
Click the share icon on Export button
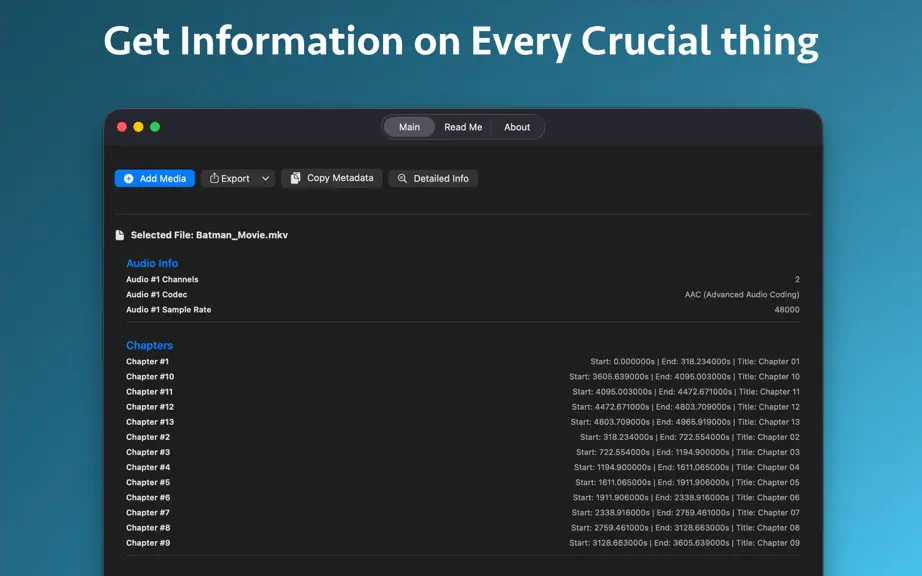[x=214, y=178]
